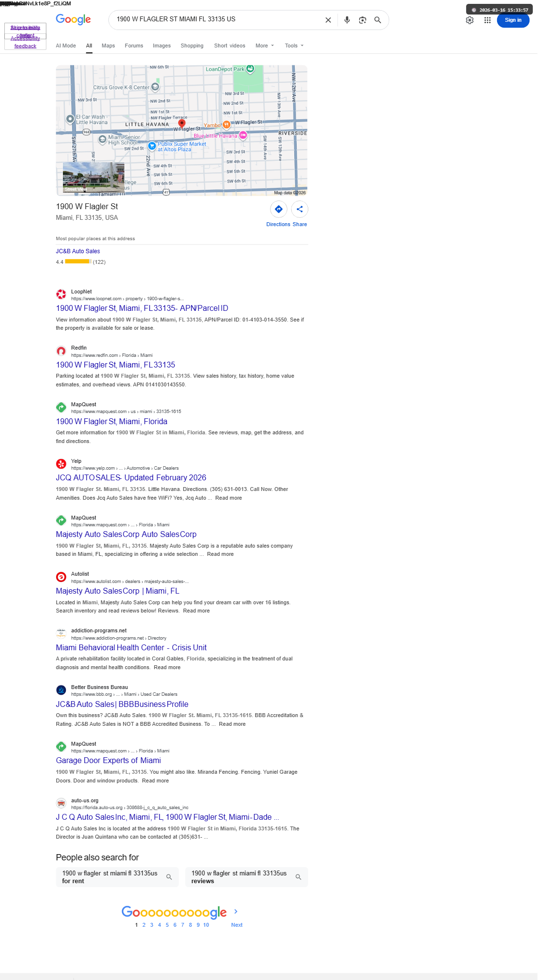Open search by image camera icon
This screenshot has height=980, width=544.
pos(363,20)
